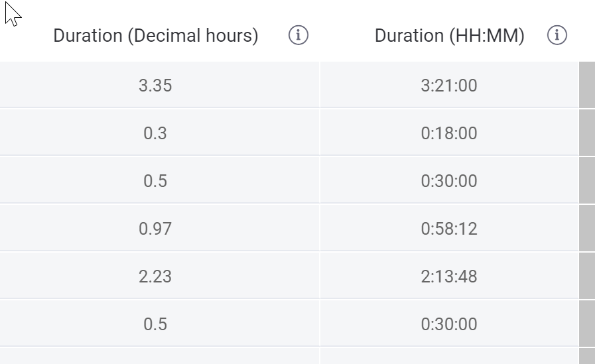Viewport: 595px width, 364px height.
Task: Select the 3:21:00 duration cell
Action: click(449, 85)
